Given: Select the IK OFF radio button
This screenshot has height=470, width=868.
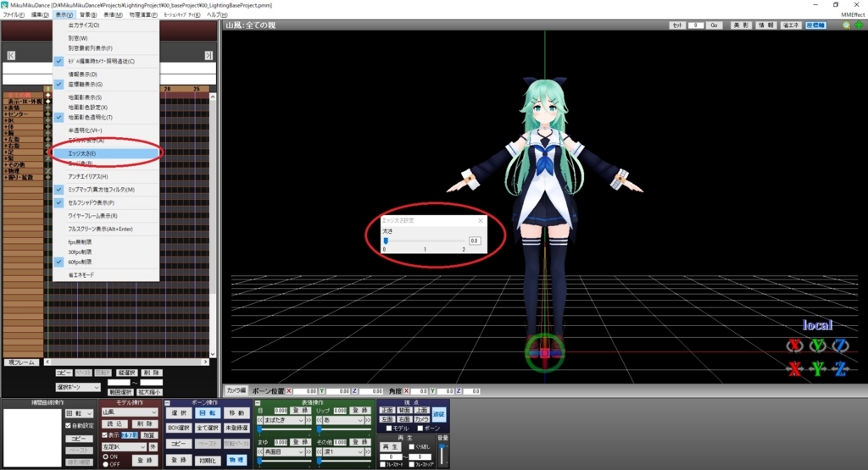Looking at the screenshot, I should click(106, 464).
